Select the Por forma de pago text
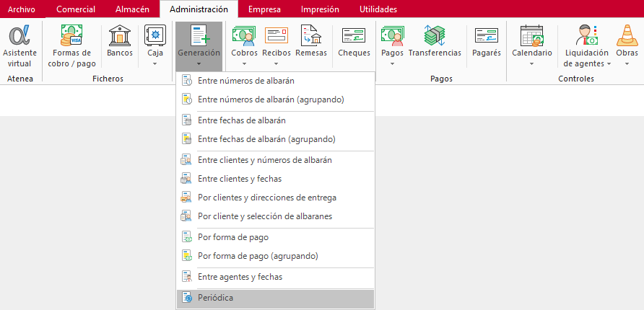This screenshot has width=644, height=310. tap(233, 237)
